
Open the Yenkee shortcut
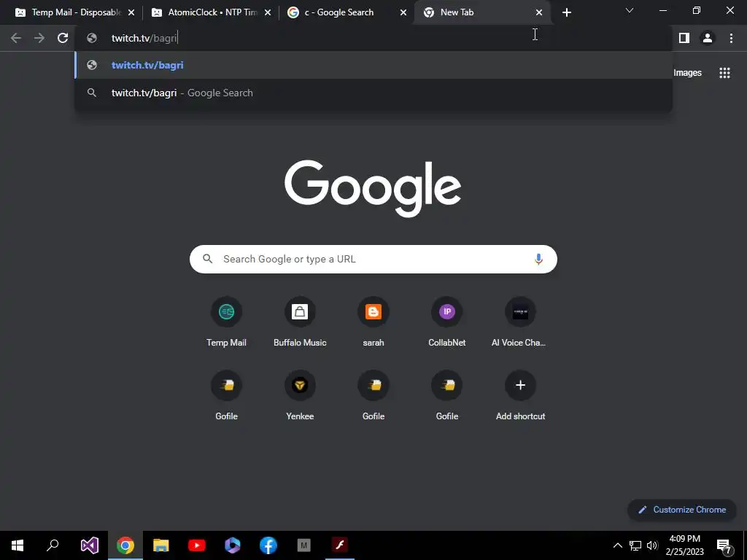click(300, 395)
